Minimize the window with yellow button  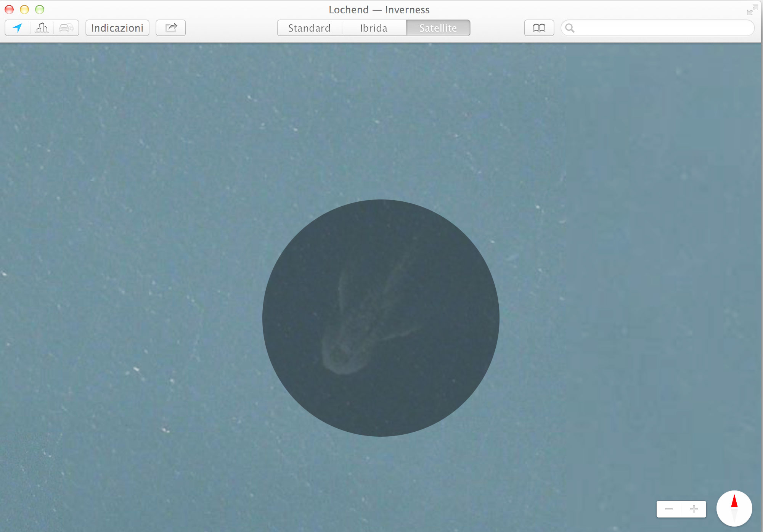(24, 10)
